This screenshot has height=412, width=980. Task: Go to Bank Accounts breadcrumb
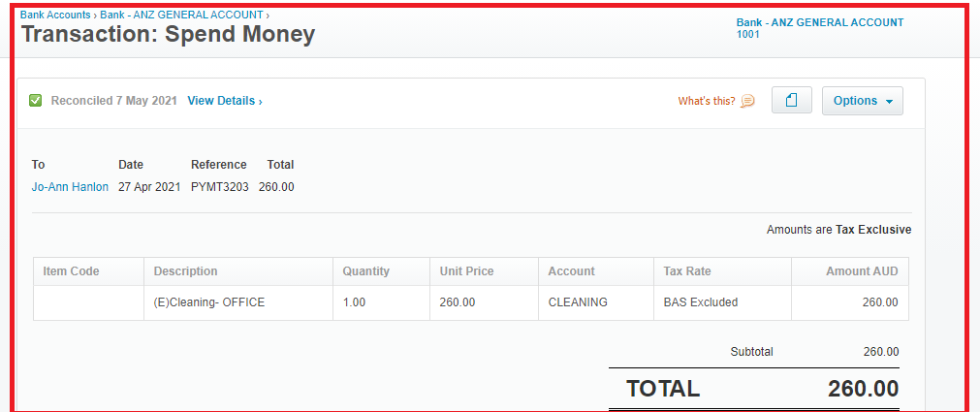tap(55, 15)
